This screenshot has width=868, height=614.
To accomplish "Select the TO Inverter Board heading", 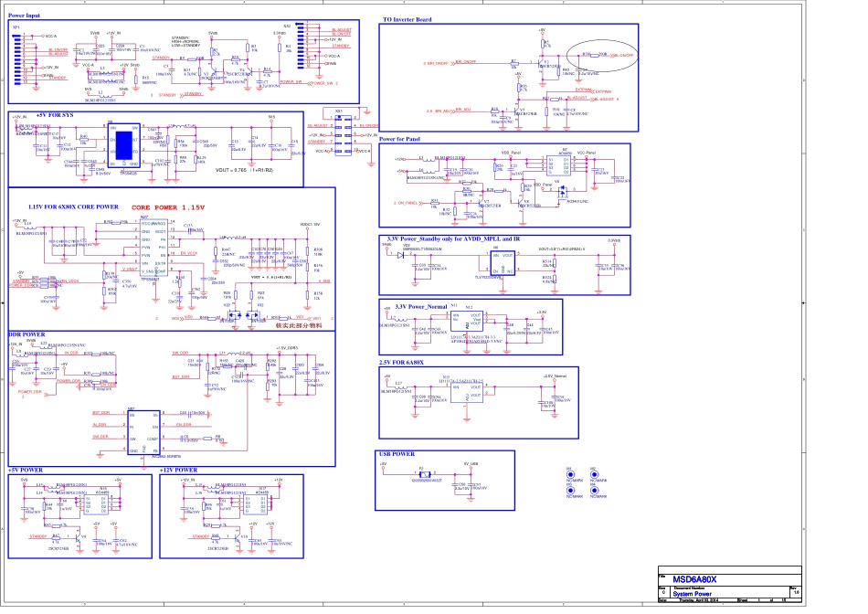I will click(x=407, y=19).
